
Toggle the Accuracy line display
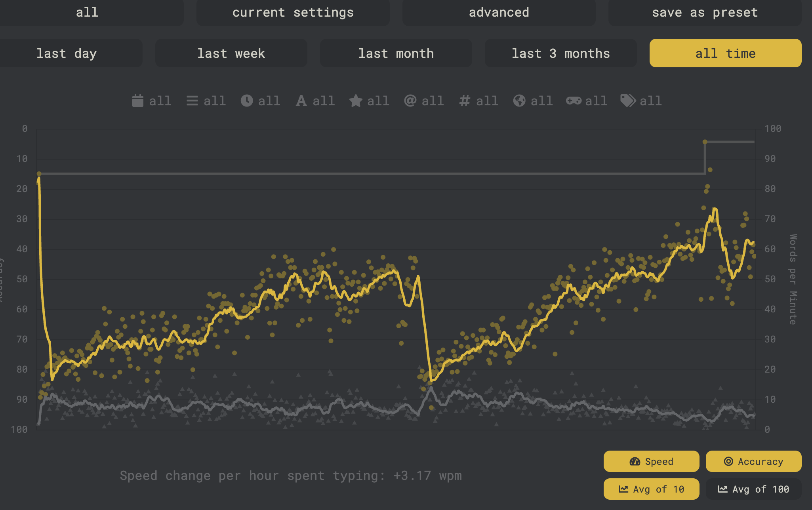pyautogui.click(x=753, y=461)
